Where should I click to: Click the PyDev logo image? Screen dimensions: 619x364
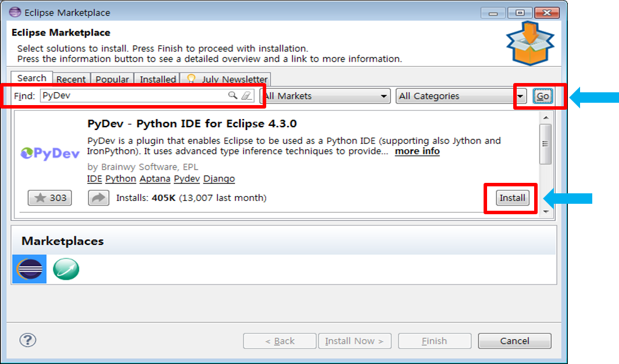[x=49, y=153]
